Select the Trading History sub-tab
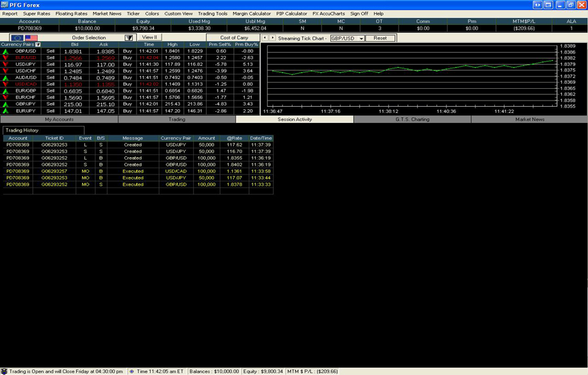The width and height of the screenshot is (588, 375). pos(43,130)
